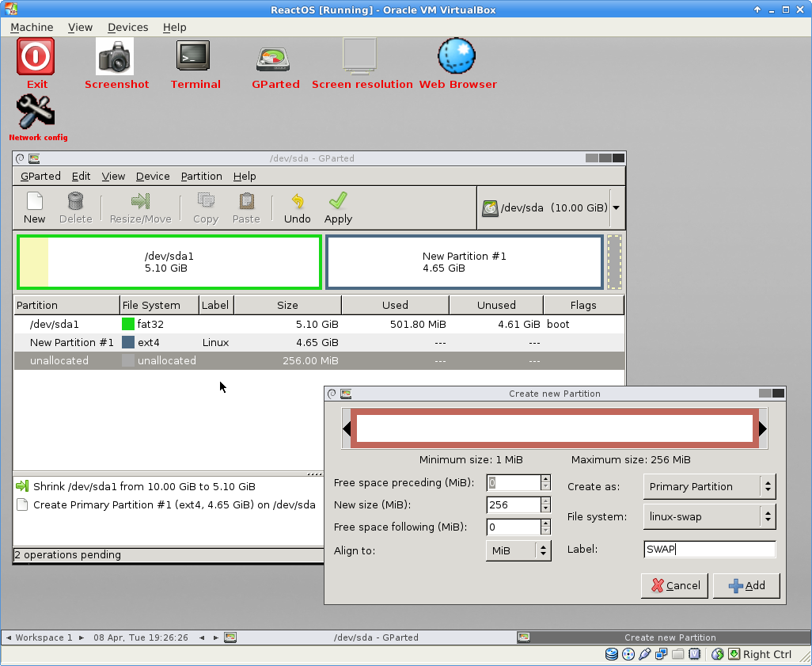Open the Device menu in GParted

coord(153,176)
